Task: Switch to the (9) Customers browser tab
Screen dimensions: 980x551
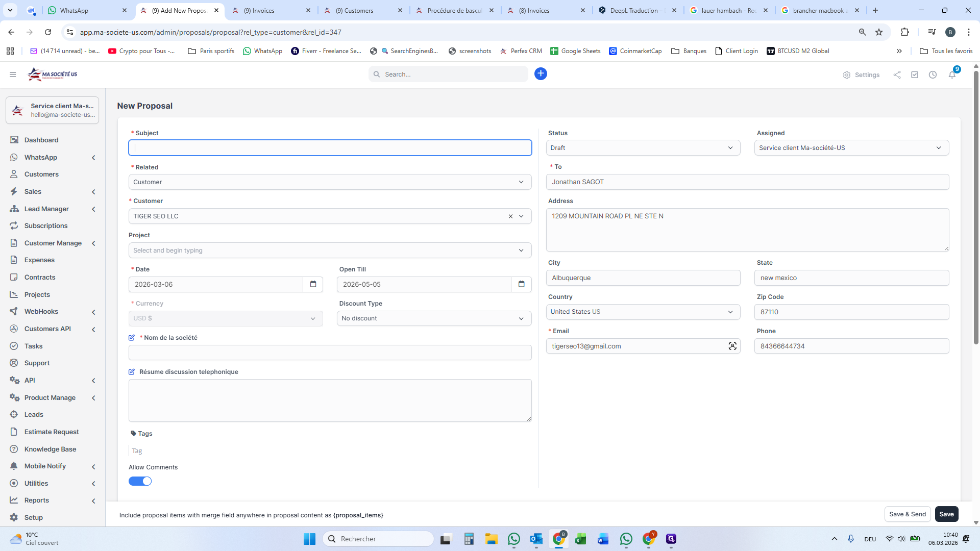Action: [x=359, y=10]
